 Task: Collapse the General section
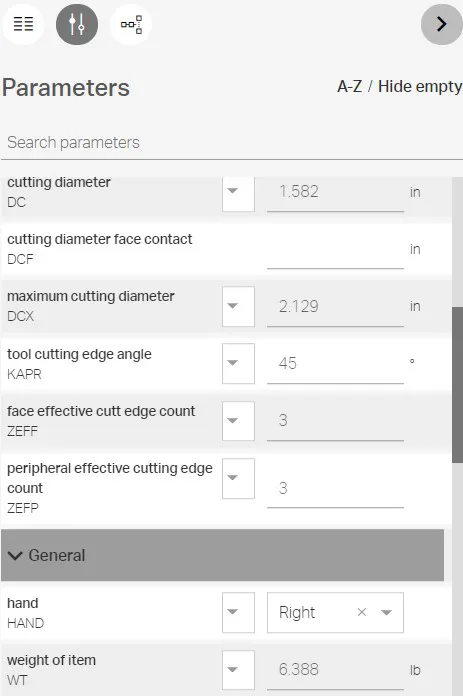tap(222, 555)
